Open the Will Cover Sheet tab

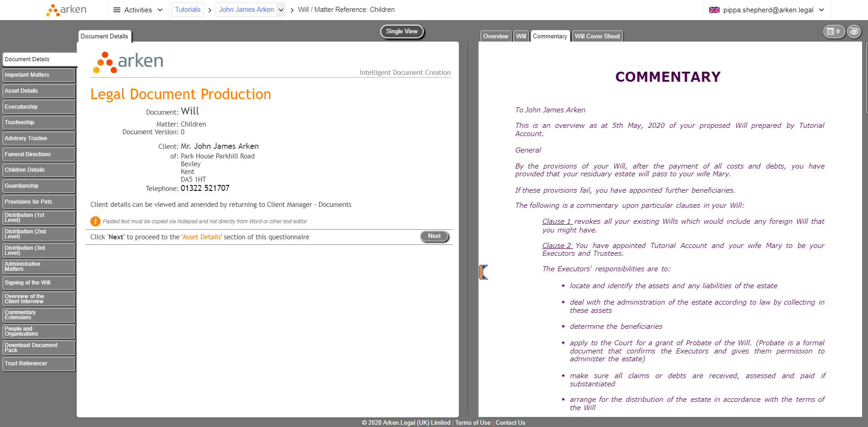(597, 37)
